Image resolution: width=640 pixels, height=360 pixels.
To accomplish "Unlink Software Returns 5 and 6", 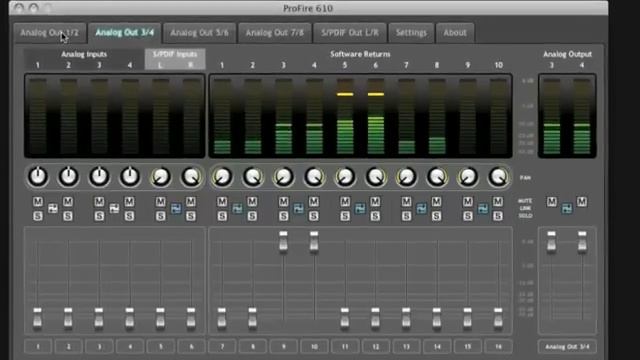I will [360, 209].
